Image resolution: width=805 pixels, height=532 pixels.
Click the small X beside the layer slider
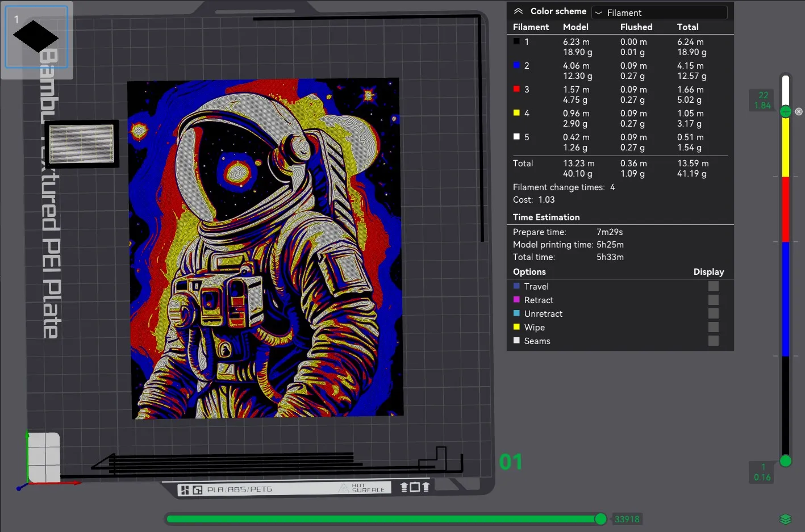(799, 112)
